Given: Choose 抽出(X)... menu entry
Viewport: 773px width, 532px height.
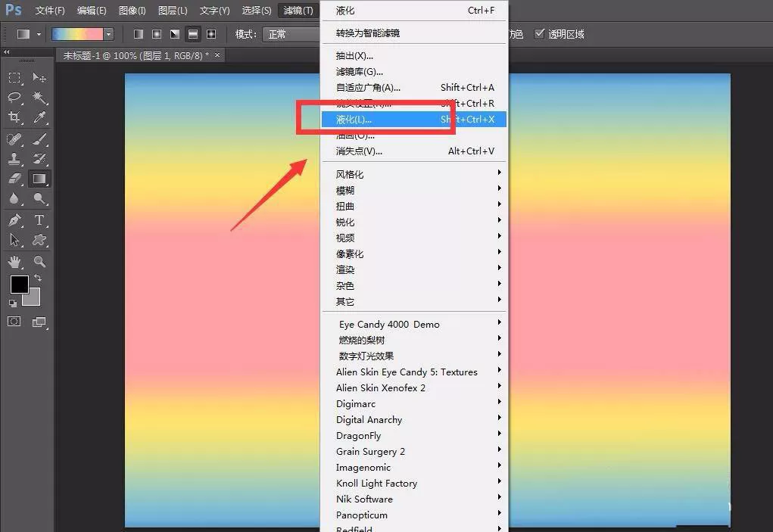Looking at the screenshot, I should coord(414,56).
